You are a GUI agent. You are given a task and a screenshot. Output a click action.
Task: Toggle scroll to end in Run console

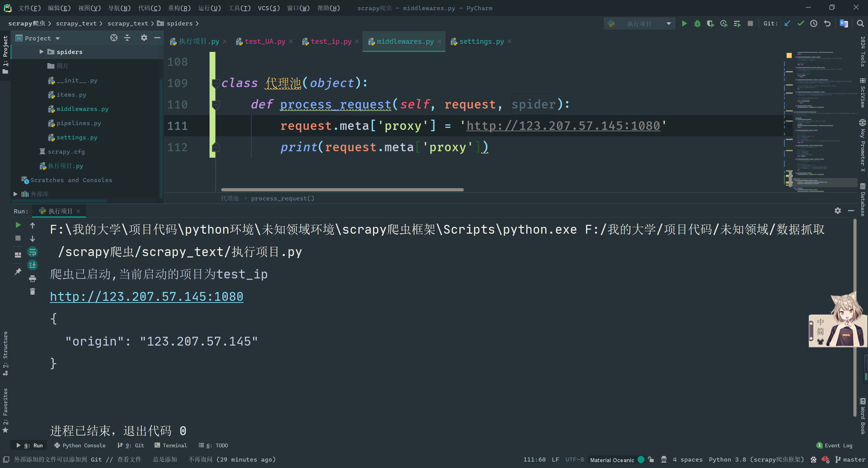pyautogui.click(x=33, y=265)
